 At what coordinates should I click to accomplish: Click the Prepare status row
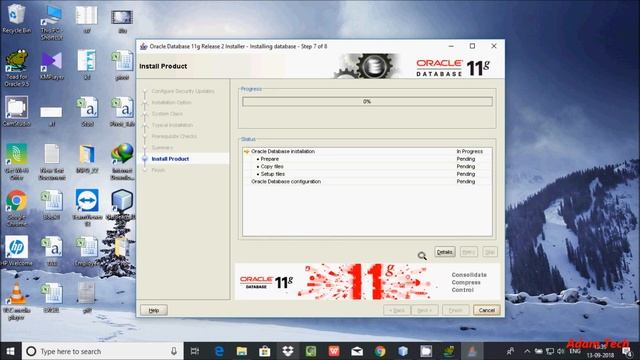click(367, 159)
